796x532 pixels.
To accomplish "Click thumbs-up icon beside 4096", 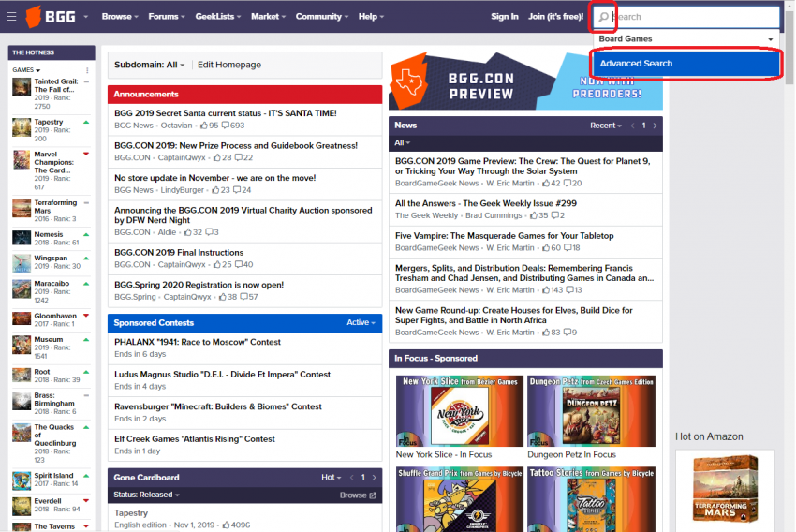I will click(226, 525).
